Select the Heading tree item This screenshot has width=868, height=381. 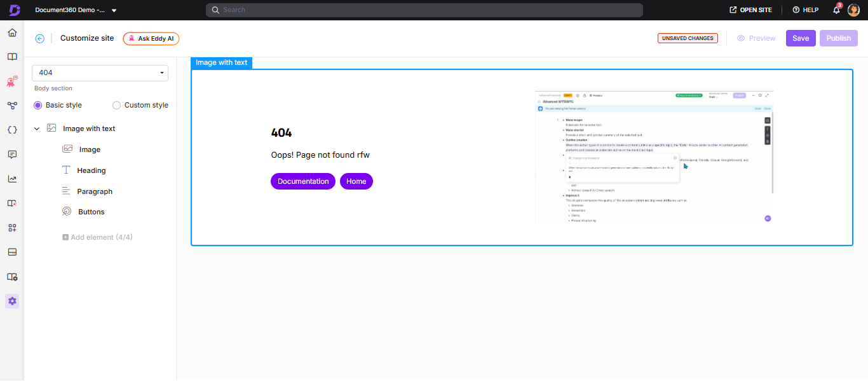point(92,170)
